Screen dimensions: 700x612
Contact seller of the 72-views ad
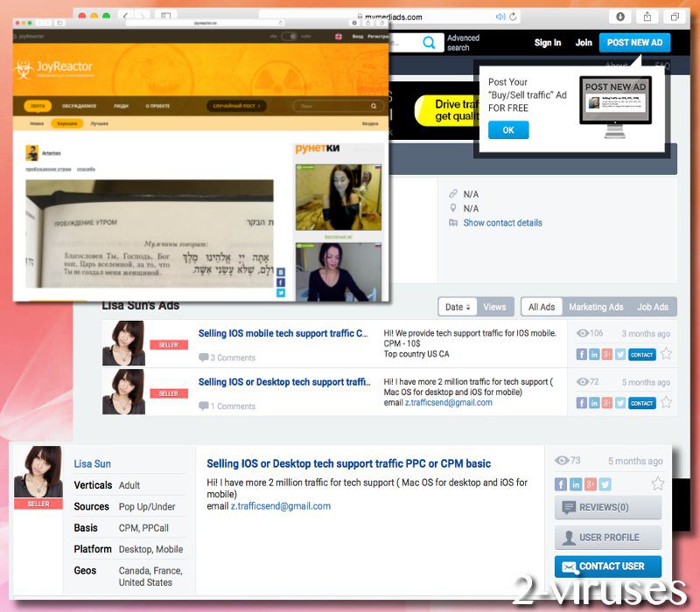pos(642,403)
